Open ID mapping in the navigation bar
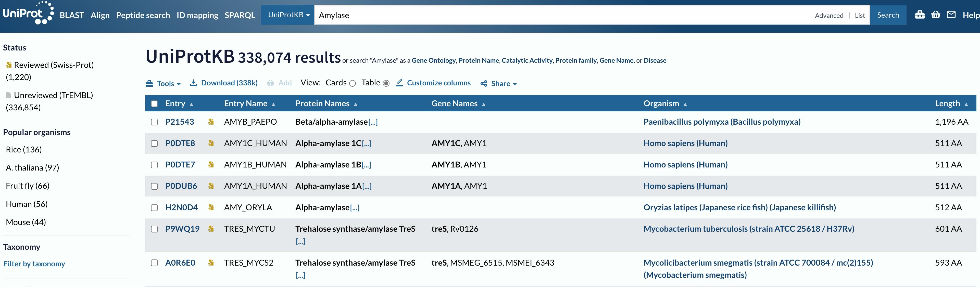980x287 pixels. click(x=197, y=15)
